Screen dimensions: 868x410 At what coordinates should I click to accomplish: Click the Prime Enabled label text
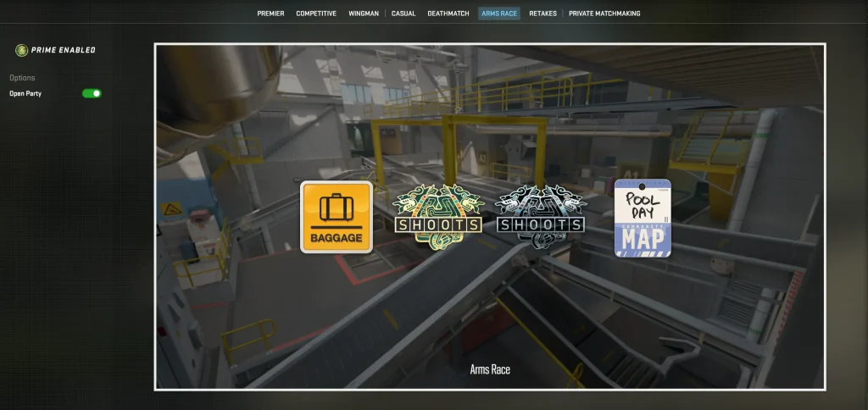[64, 50]
